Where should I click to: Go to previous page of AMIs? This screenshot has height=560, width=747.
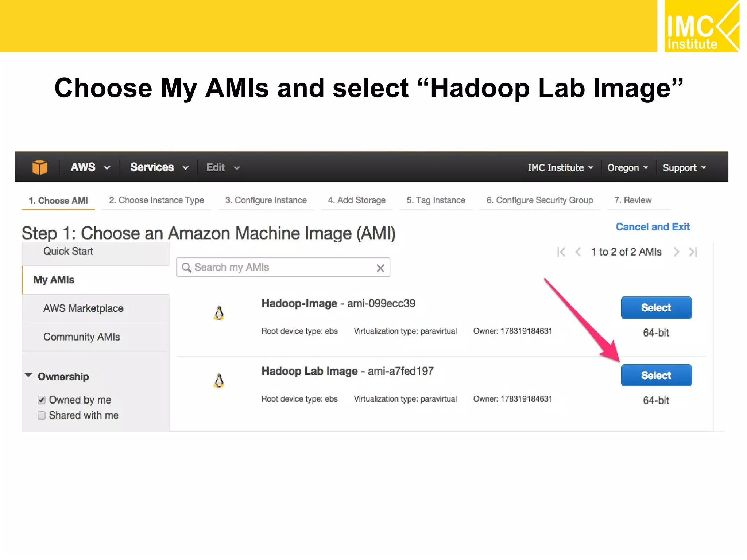tap(578, 252)
